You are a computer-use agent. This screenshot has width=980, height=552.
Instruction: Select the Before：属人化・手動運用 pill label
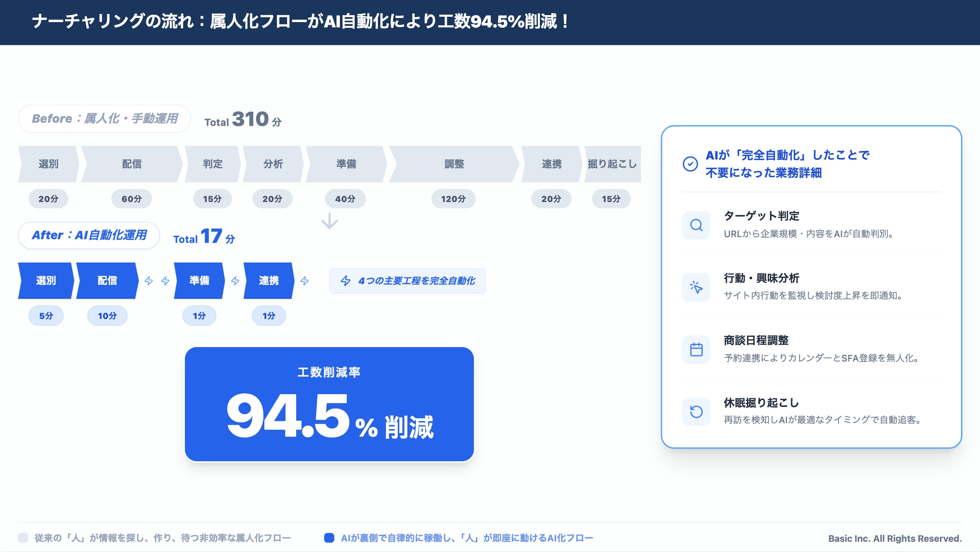(104, 119)
